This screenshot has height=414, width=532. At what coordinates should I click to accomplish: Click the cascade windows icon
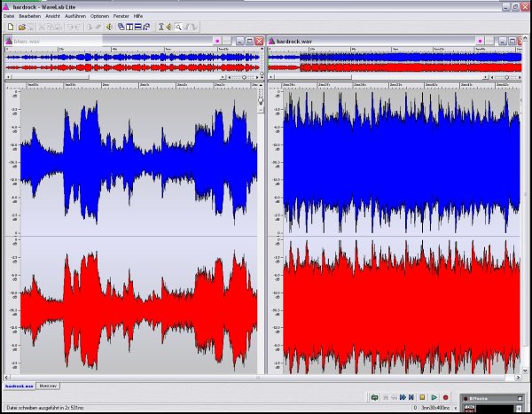coord(120,27)
